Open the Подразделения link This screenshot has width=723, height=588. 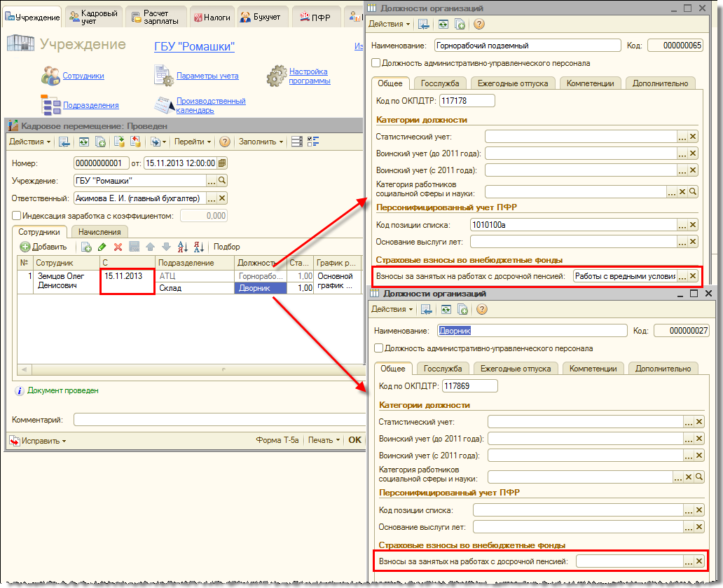pyautogui.click(x=91, y=105)
